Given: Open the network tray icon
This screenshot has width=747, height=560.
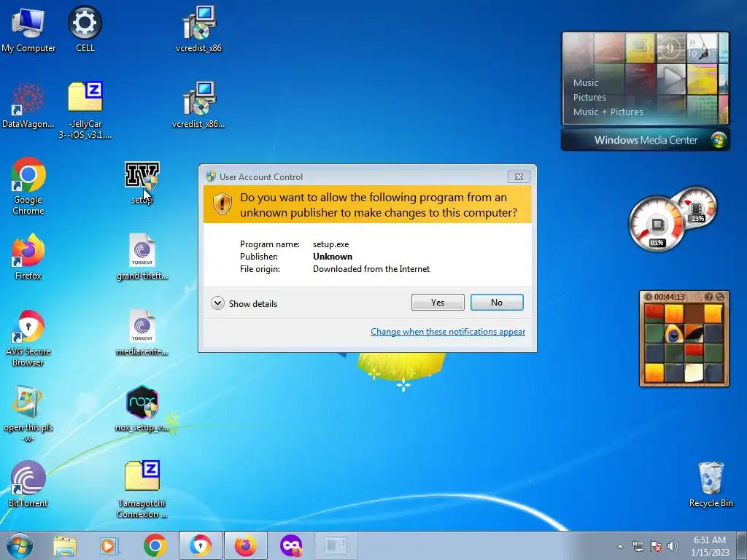Looking at the screenshot, I should (x=638, y=546).
